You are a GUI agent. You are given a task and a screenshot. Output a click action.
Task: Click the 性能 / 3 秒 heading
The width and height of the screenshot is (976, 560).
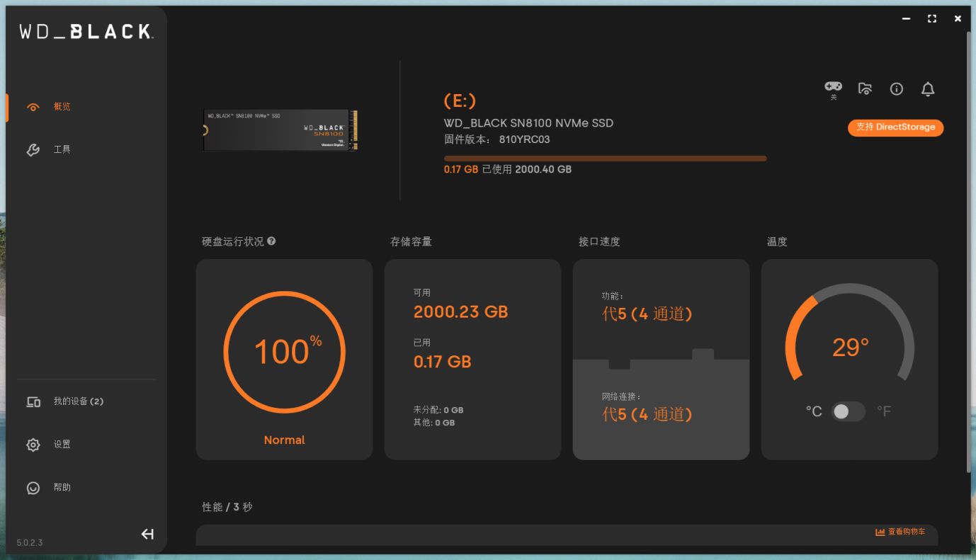coord(227,507)
